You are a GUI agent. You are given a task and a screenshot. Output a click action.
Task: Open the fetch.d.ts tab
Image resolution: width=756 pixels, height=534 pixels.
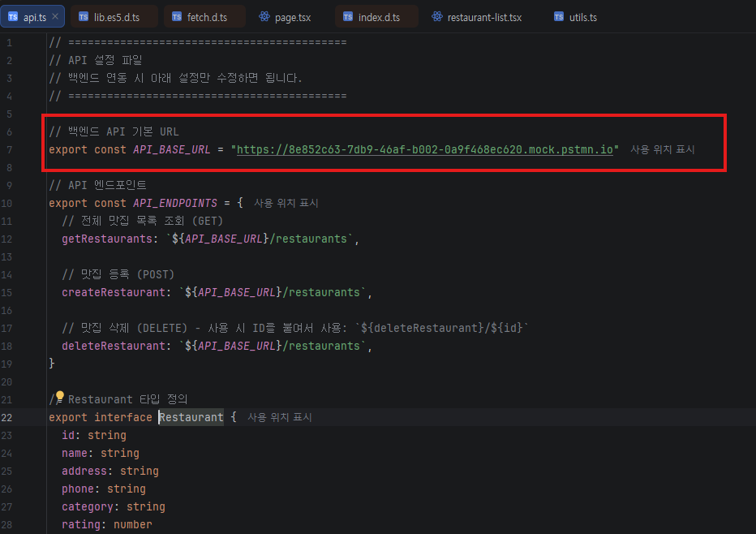205,17
